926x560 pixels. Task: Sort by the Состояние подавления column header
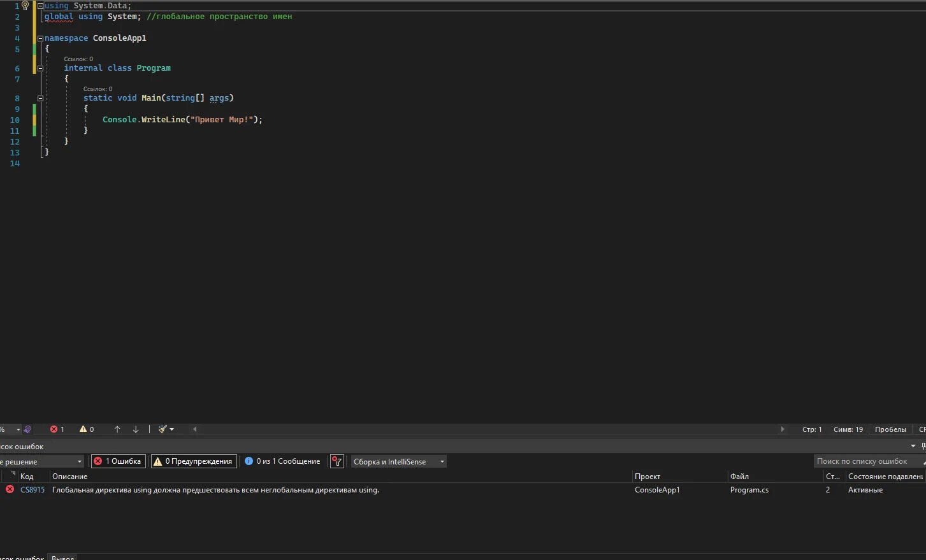click(885, 477)
